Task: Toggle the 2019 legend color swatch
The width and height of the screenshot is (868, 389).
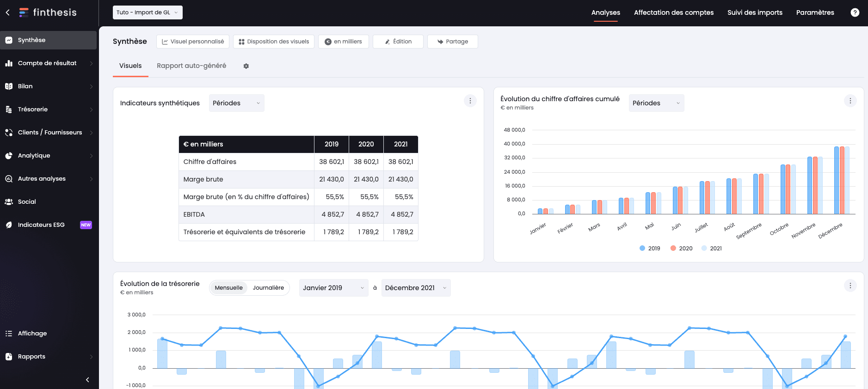Action: coord(642,249)
